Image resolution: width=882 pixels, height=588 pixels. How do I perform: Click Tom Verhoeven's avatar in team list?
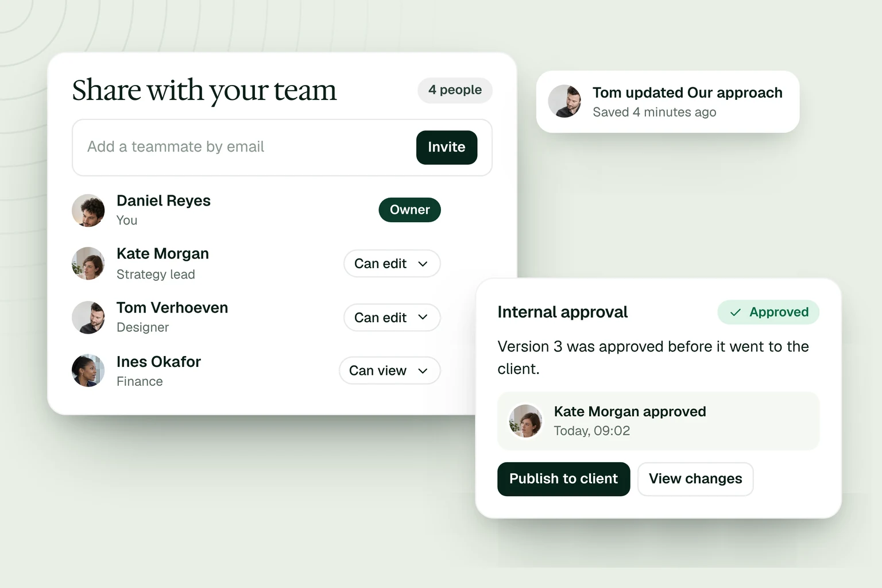(88, 318)
